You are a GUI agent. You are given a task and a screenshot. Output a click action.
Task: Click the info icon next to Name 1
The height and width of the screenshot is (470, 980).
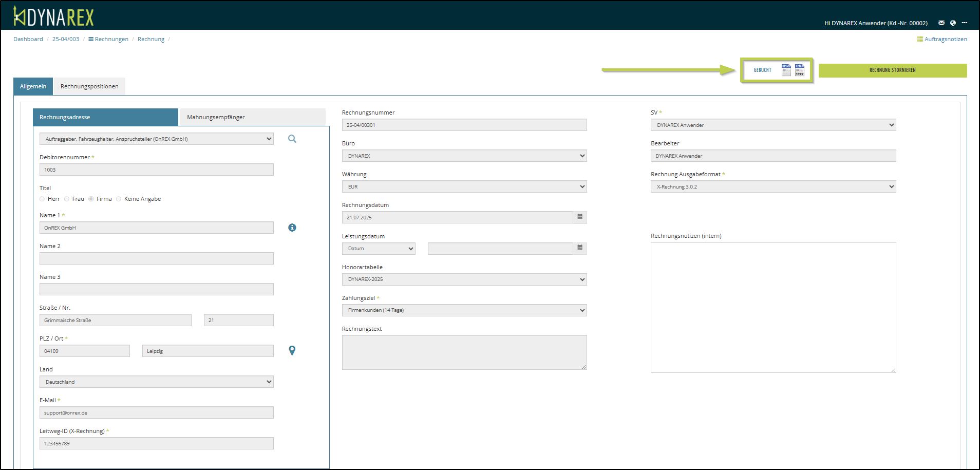(x=292, y=228)
